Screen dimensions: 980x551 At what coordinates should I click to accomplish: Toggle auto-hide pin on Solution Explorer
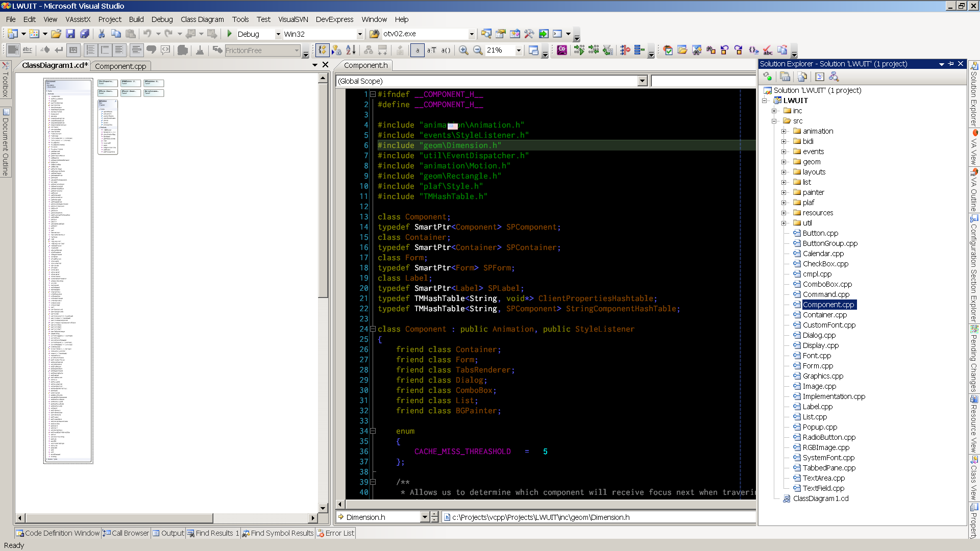click(x=950, y=64)
